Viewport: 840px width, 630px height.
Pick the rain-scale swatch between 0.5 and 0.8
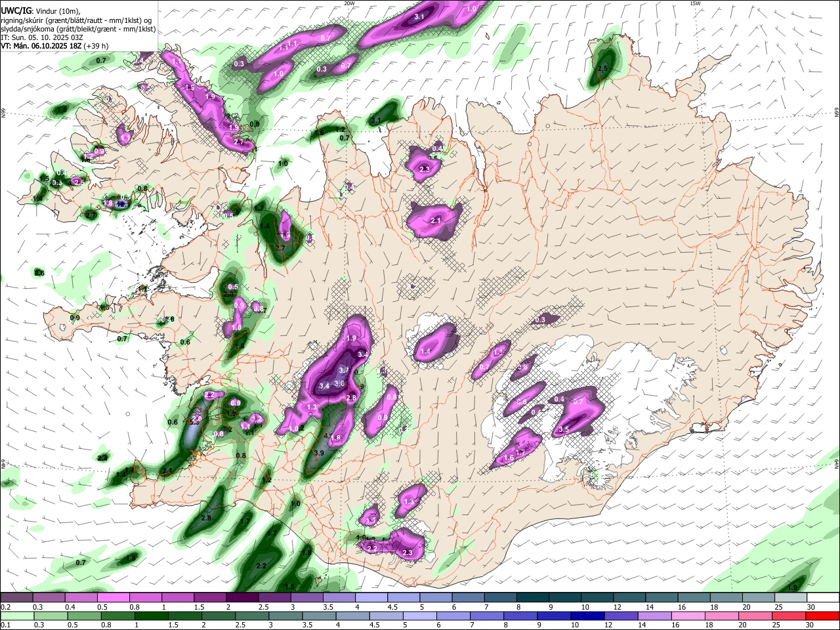(85, 616)
